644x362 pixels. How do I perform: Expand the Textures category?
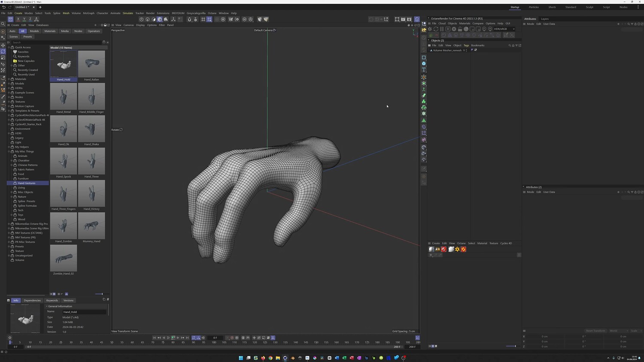(9, 102)
